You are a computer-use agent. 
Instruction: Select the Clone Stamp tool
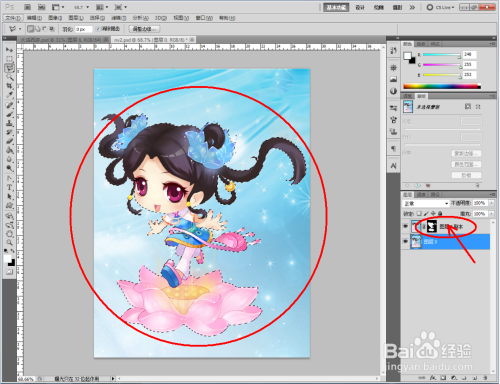click(9, 123)
